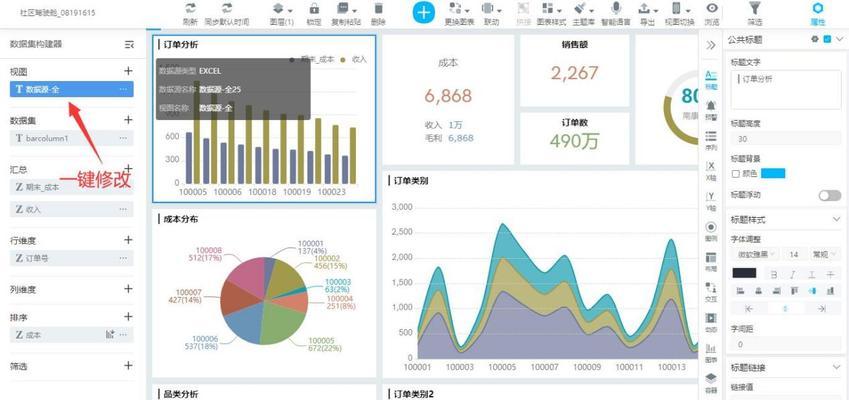849x400 pixels.
Task: Open the 动态 tab in properties sidebar
Action: (711, 322)
